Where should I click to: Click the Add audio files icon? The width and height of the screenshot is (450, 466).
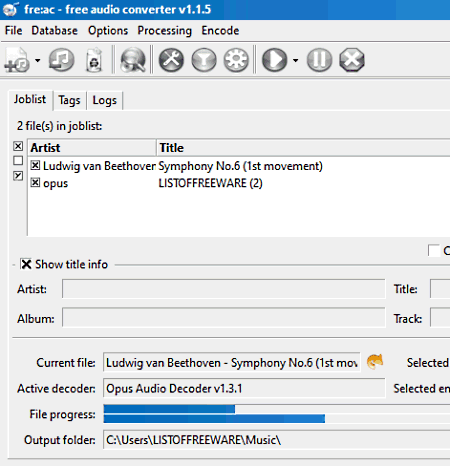coord(17,60)
